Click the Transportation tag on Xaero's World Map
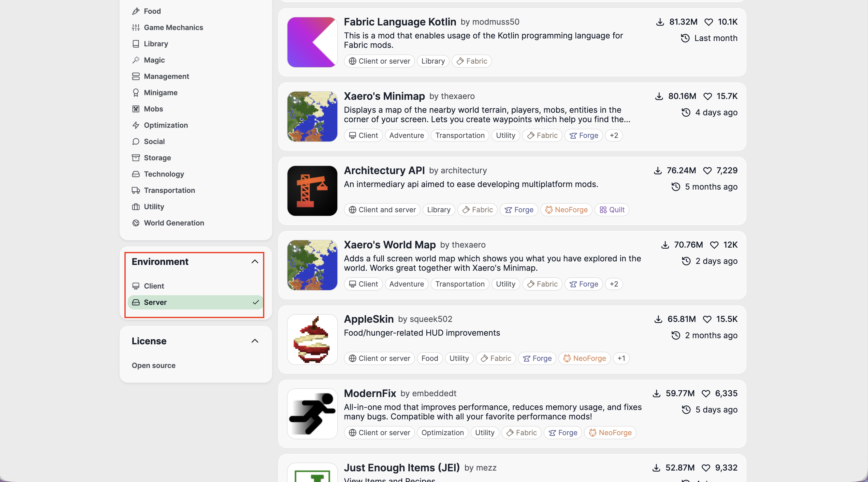 pos(460,284)
